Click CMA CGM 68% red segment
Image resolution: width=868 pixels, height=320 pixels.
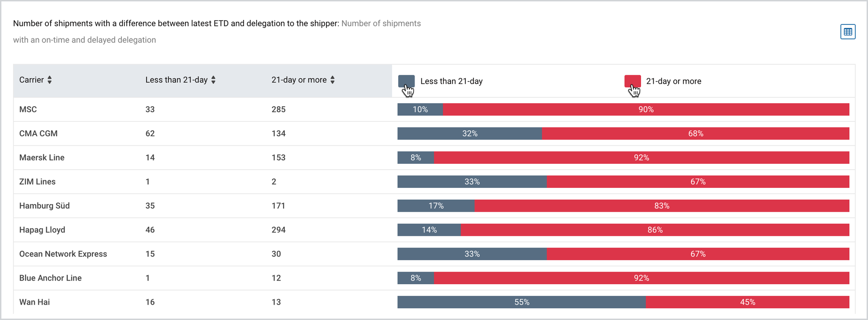pyautogui.click(x=696, y=134)
